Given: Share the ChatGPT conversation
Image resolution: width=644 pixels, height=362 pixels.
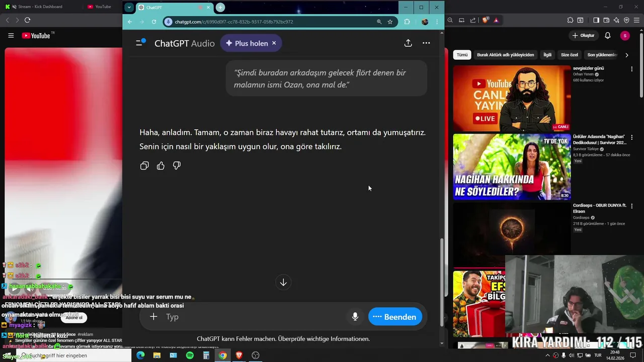Looking at the screenshot, I should click(x=408, y=43).
